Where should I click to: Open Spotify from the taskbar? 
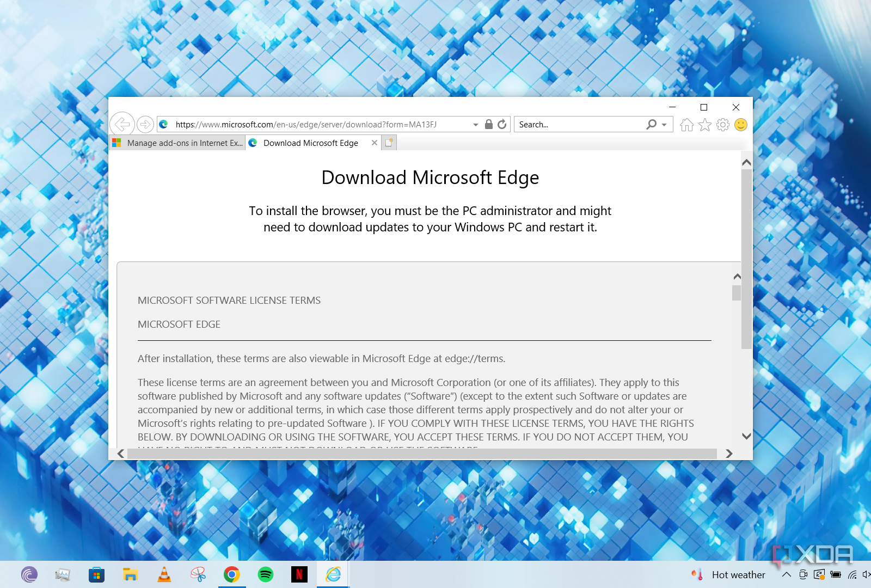(266, 574)
